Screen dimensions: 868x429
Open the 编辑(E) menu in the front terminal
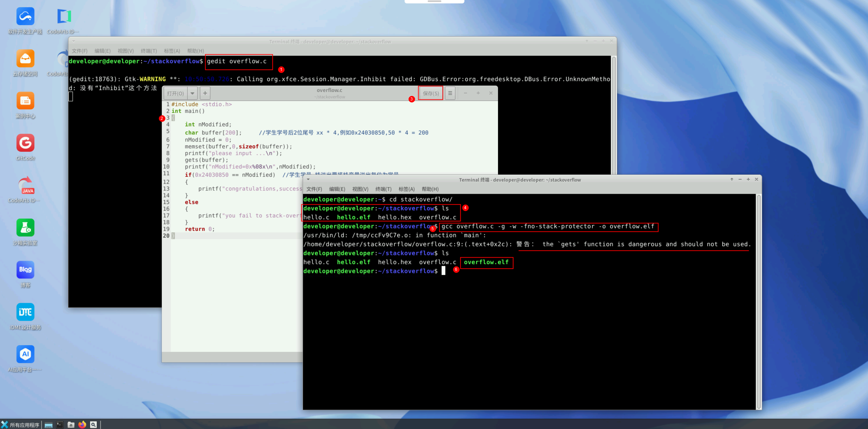[x=337, y=189]
